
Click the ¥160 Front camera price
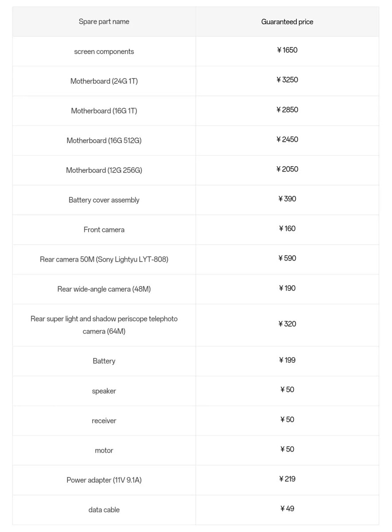[x=287, y=228]
